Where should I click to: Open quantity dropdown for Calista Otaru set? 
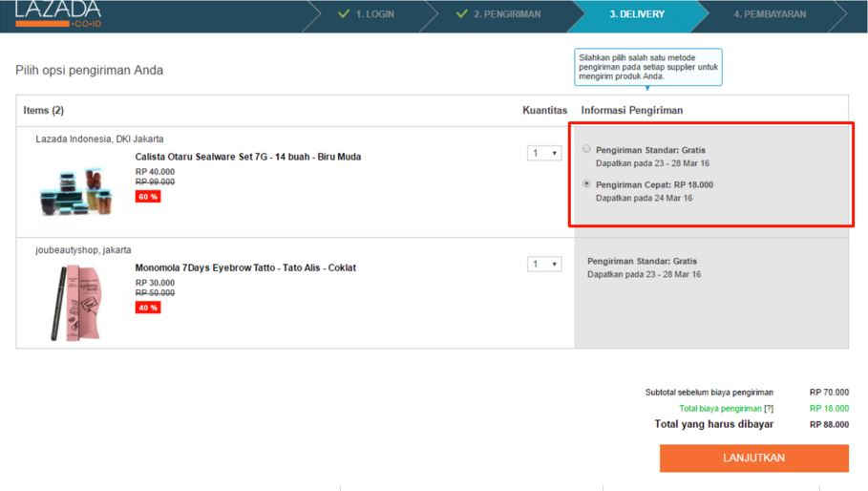click(x=544, y=154)
